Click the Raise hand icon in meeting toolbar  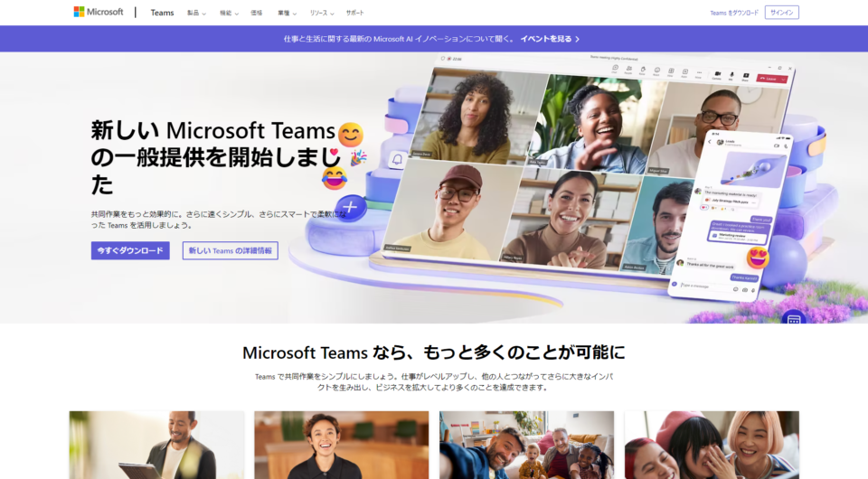coord(643,70)
